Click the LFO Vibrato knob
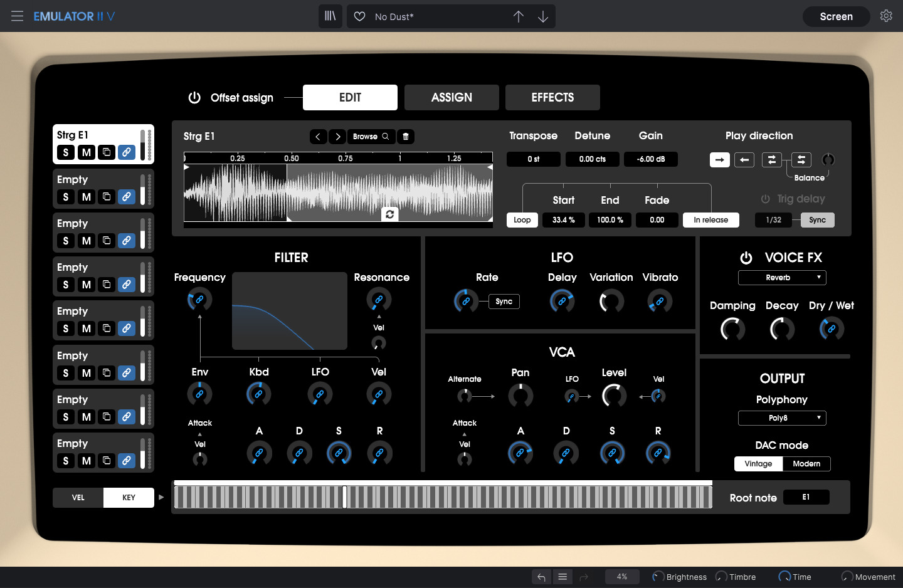Screen dimensions: 903x588 (660, 302)
